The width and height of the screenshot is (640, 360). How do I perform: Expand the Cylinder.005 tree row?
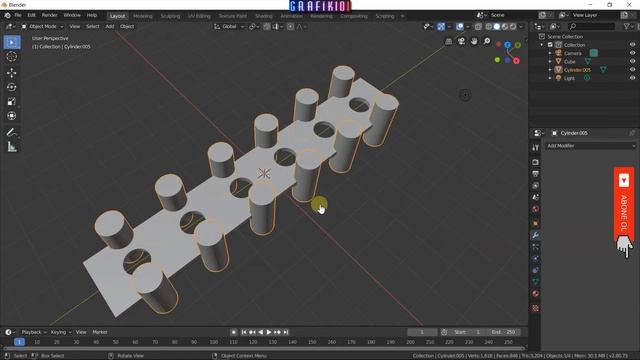pyautogui.click(x=550, y=70)
